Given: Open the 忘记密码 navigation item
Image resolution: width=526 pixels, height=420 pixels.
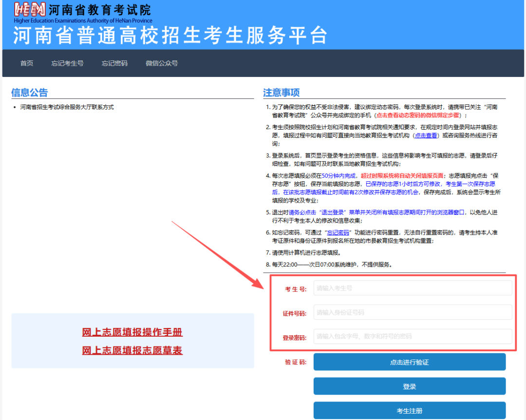Looking at the screenshot, I should 114,63.
